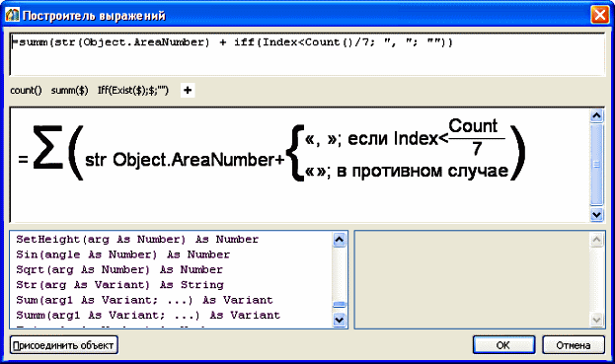Select Str(arg As Variant) function

[119, 285]
